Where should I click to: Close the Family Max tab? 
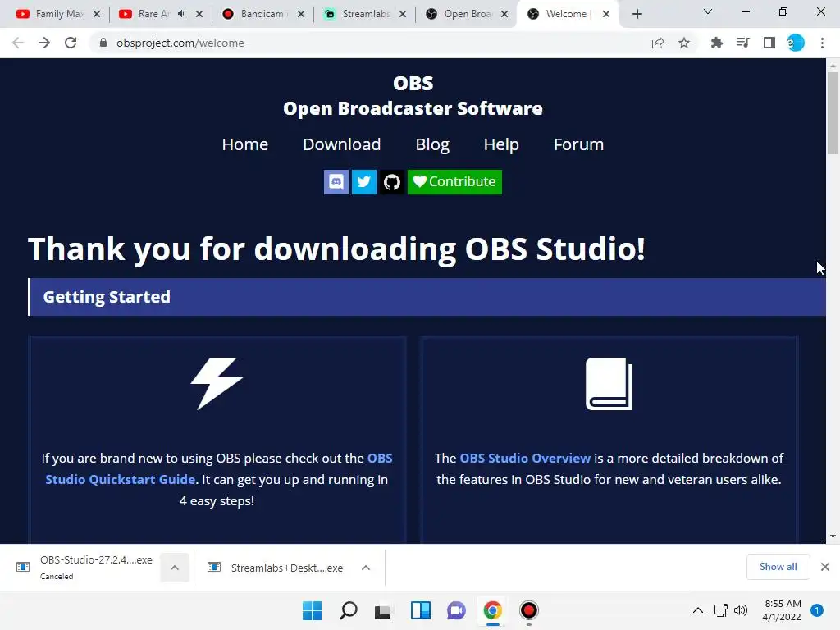coord(97,14)
